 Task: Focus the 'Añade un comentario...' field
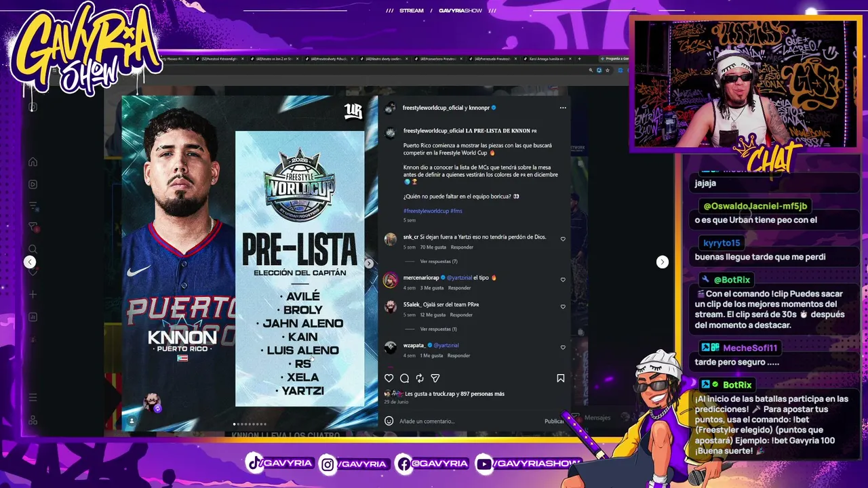pyautogui.click(x=468, y=421)
